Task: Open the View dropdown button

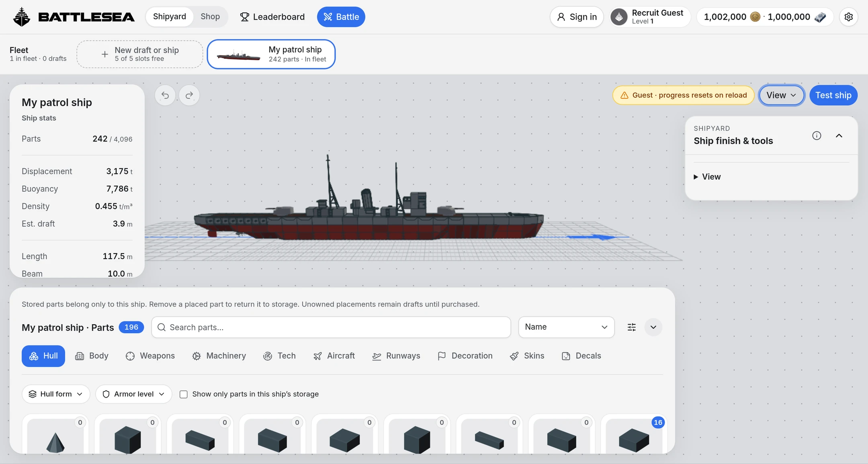Action: pos(782,95)
